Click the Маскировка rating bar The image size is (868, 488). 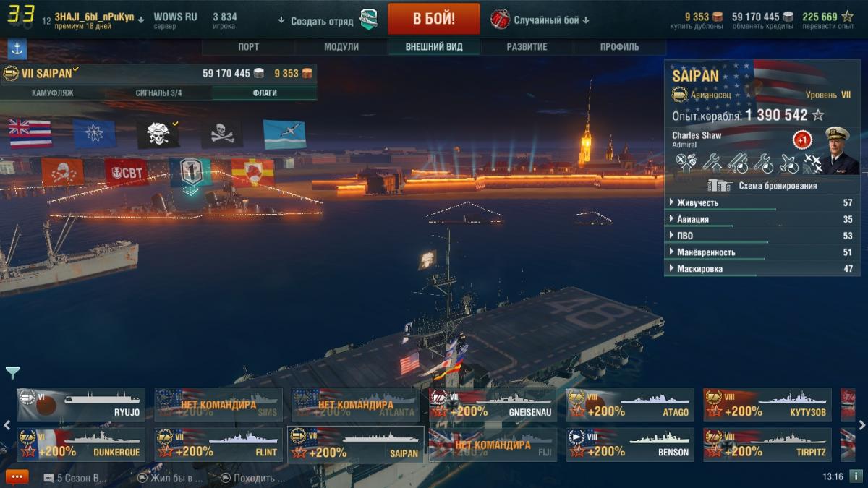coord(762,269)
